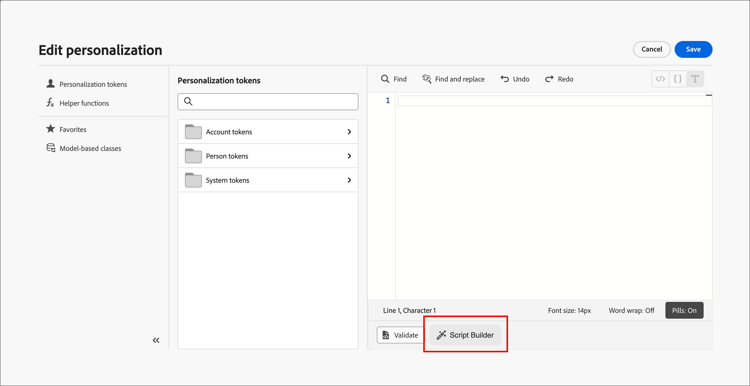Toggle the Pills: On button
This screenshot has height=386, width=750.
click(x=684, y=310)
